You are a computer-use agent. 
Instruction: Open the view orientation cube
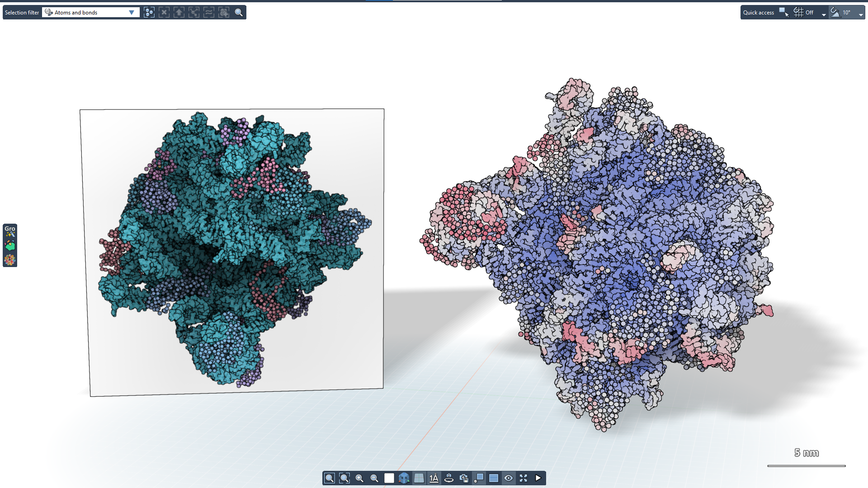(404, 478)
